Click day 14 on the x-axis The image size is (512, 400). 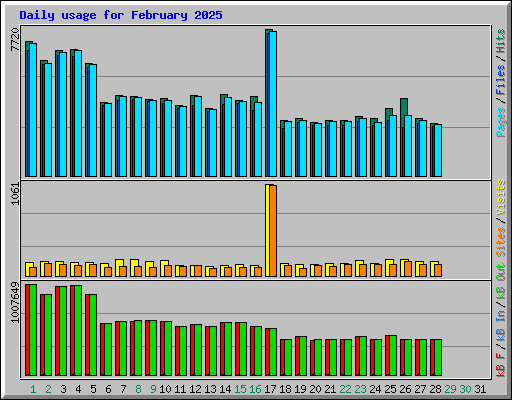[x=225, y=389]
